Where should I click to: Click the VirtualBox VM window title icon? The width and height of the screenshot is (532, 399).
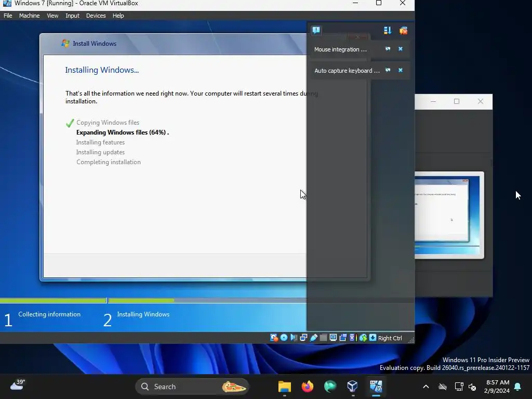click(7, 3)
